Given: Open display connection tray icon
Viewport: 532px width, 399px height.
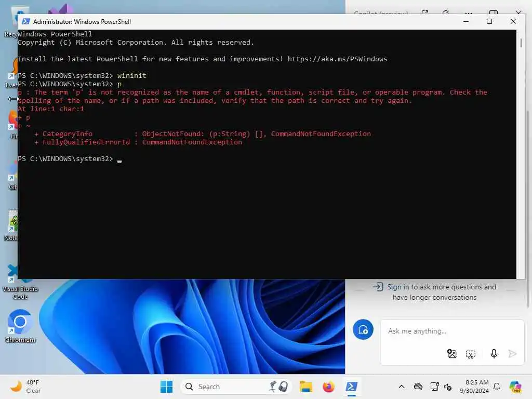Looking at the screenshot, I should tap(434, 387).
